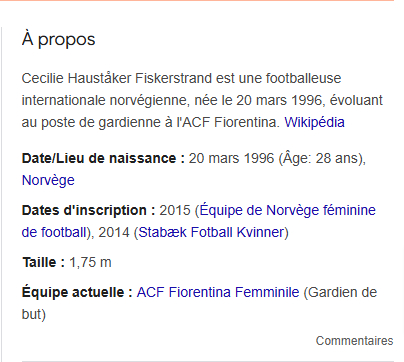Click the Gardien de but position text
Screen dimensions: 404x362
click(199, 303)
